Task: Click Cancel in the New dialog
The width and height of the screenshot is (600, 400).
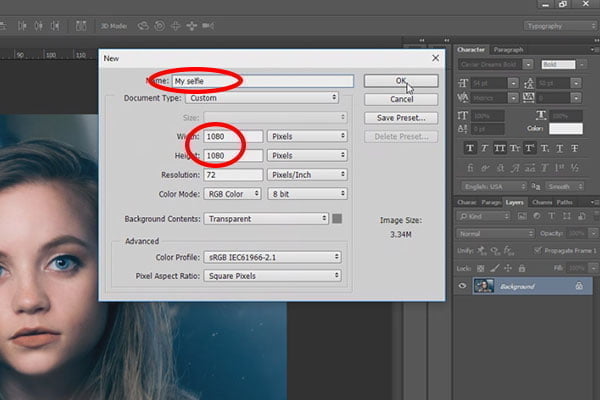Action: tap(401, 99)
